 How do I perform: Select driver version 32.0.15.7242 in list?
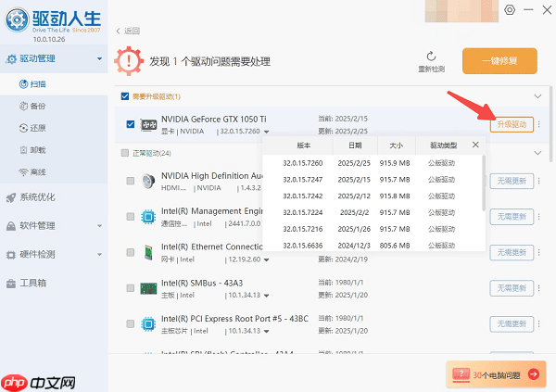pos(373,196)
